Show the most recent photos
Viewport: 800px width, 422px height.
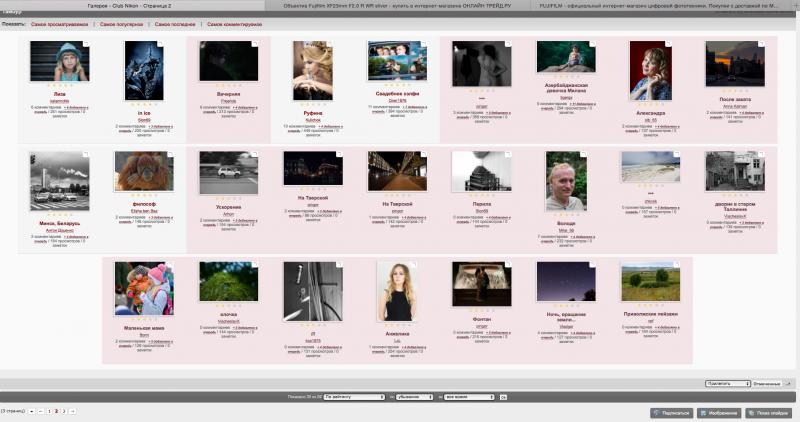pos(175,24)
